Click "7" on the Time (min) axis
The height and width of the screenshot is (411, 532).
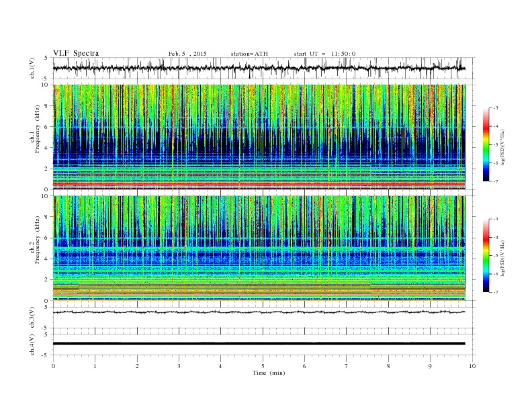pyautogui.click(x=347, y=366)
